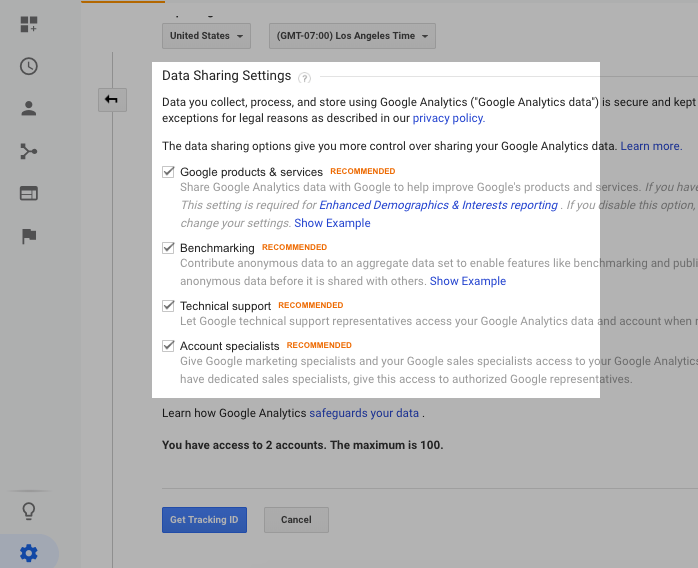Click Show Example under Benchmarking
The width and height of the screenshot is (698, 568).
pyautogui.click(x=468, y=281)
